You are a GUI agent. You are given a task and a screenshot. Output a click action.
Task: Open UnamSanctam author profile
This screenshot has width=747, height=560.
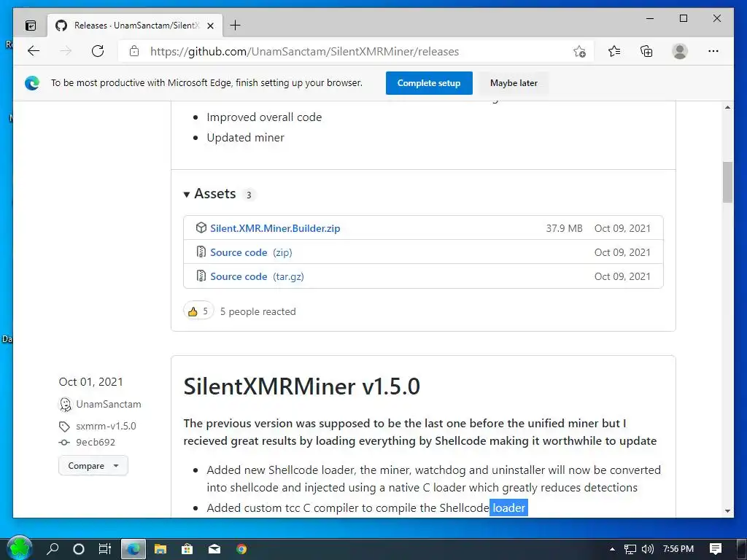tap(109, 404)
